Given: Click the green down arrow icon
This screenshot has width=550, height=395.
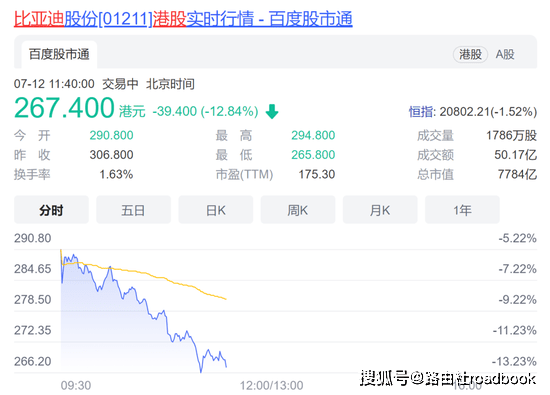Looking at the screenshot, I should (272, 112).
